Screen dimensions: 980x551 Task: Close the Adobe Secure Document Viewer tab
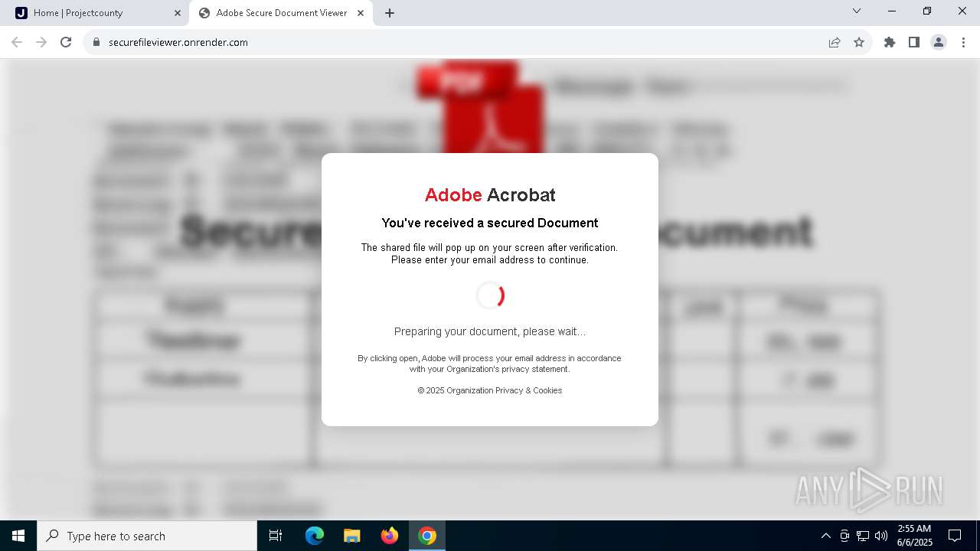[x=361, y=13]
